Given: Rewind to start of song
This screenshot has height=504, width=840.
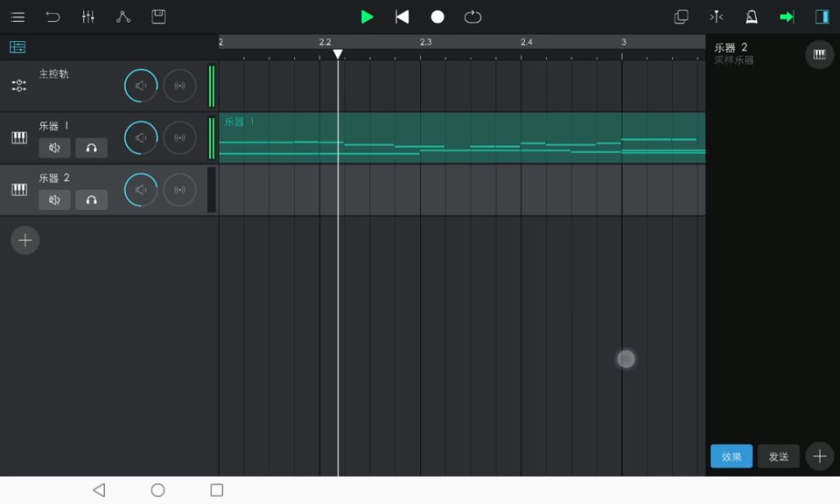Looking at the screenshot, I should (402, 17).
